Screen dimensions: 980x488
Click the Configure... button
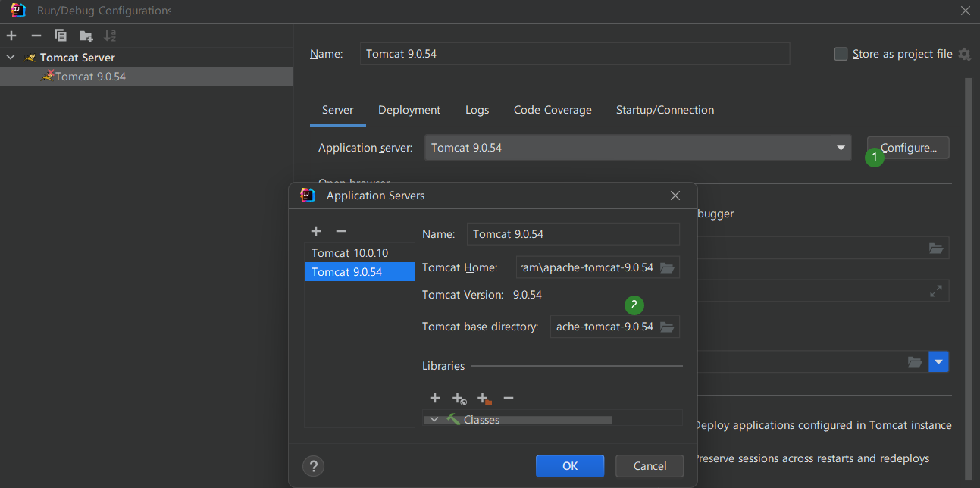908,148
